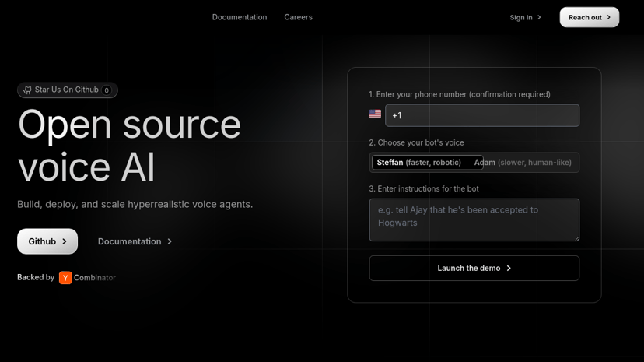Click the chevron next to hero Documentation link
644x362 pixels.
170,241
